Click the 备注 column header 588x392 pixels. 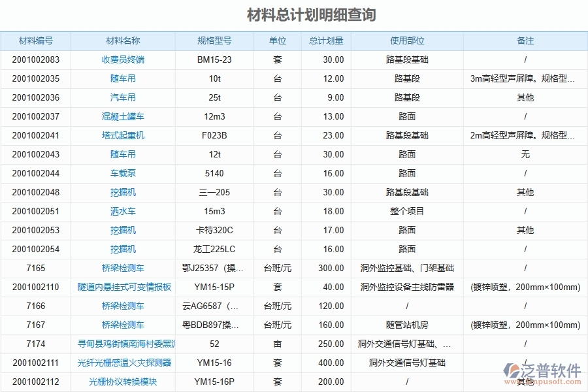click(x=526, y=40)
